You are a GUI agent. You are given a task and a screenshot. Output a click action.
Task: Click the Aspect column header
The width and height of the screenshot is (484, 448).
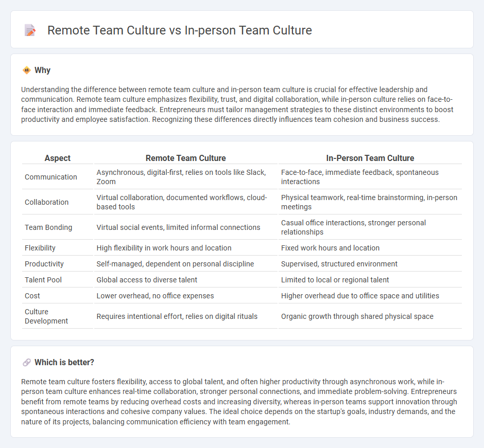tap(58, 158)
